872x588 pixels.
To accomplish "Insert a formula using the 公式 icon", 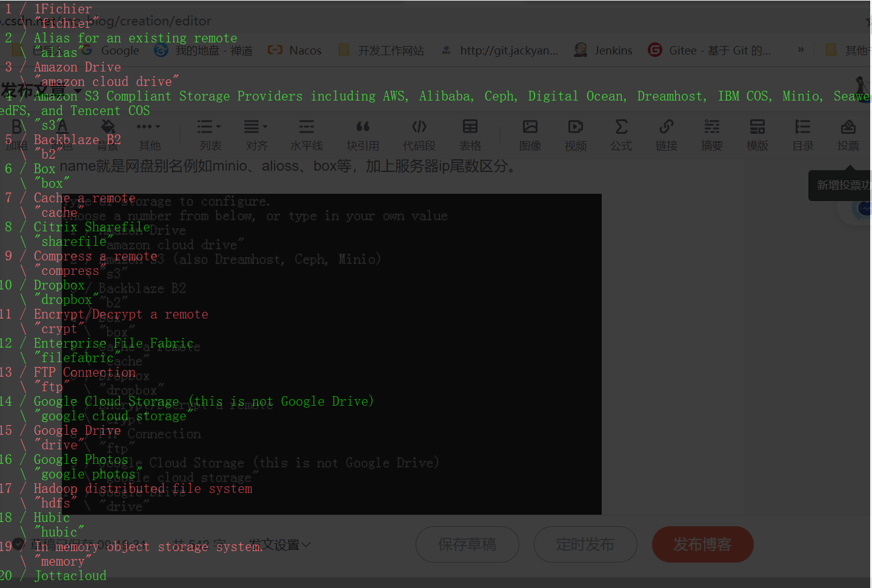I will click(x=621, y=134).
